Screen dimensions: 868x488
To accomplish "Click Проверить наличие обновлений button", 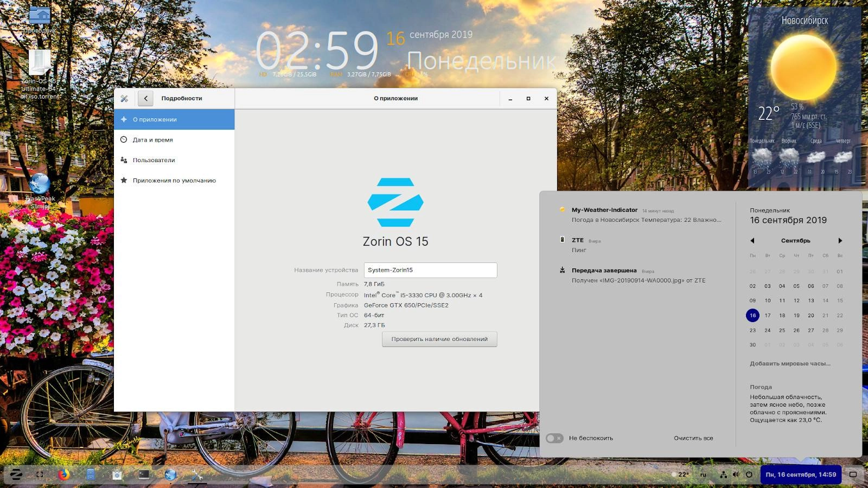I will point(439,339).
